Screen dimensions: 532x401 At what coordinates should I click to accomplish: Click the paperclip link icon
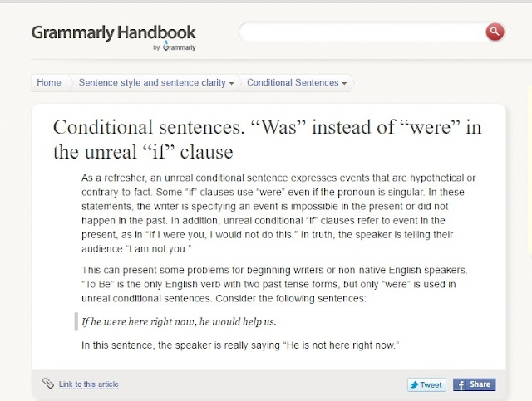point(47,383)
